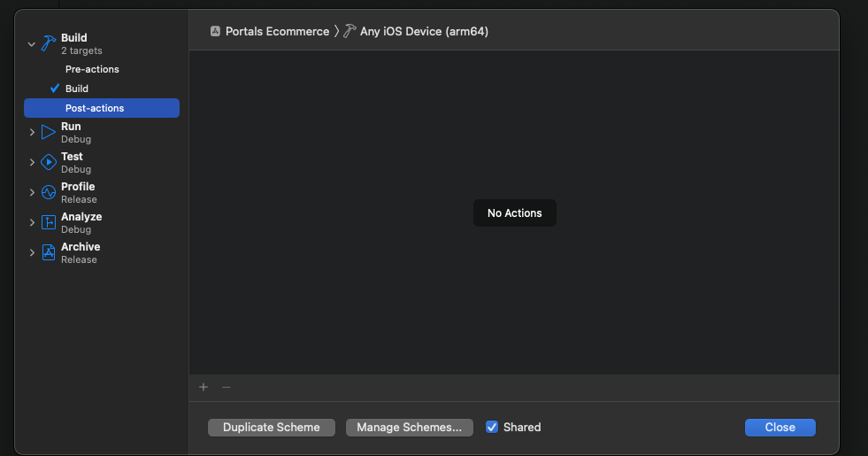
Task: Click the Portals Ecommerce app icon in breadcrumb
Action: click(215, 31)
